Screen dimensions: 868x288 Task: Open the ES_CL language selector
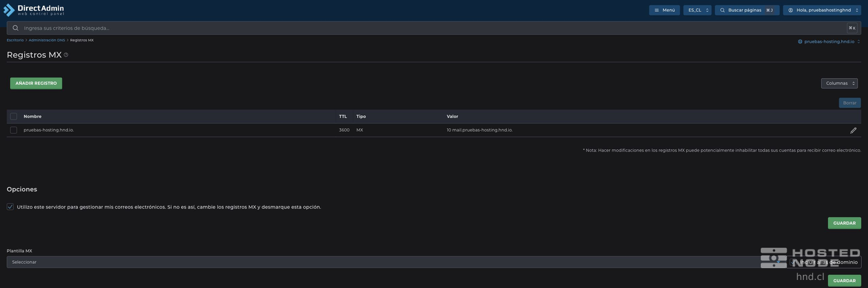click(x=697, y=10)
